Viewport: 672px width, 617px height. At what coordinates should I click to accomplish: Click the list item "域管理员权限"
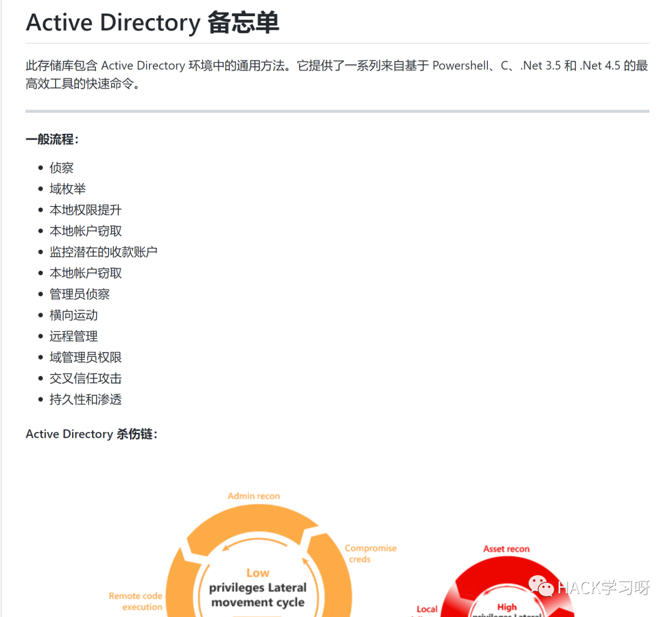85,357
